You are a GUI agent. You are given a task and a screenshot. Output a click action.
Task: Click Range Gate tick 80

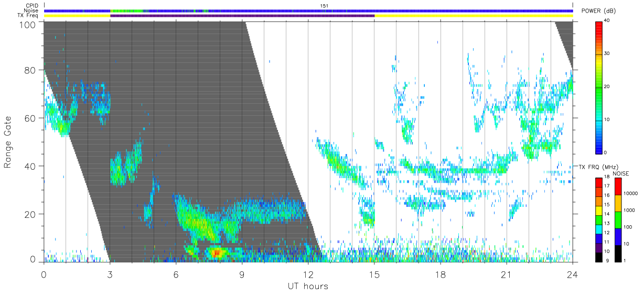pyautogui.click(x=31, y=70)
